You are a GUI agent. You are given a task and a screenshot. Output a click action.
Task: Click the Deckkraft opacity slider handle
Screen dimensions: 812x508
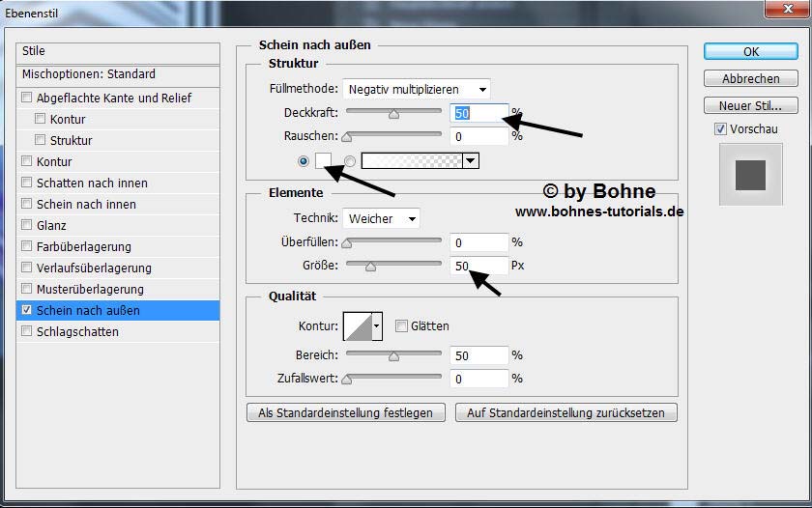coord(393,114)
